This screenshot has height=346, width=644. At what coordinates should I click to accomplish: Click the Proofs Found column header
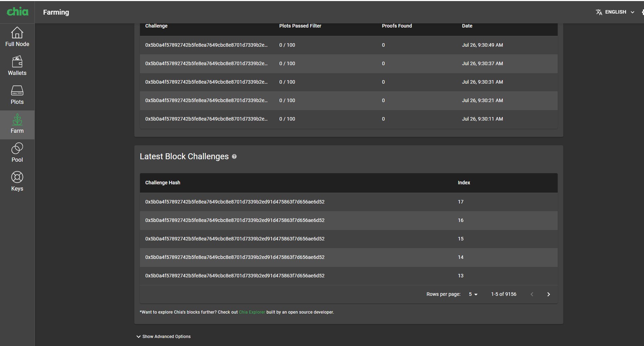click(x=397, y=26)
